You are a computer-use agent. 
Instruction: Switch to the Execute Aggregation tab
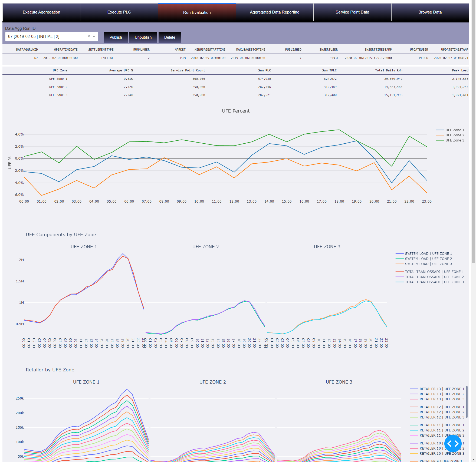click(41, 12)
